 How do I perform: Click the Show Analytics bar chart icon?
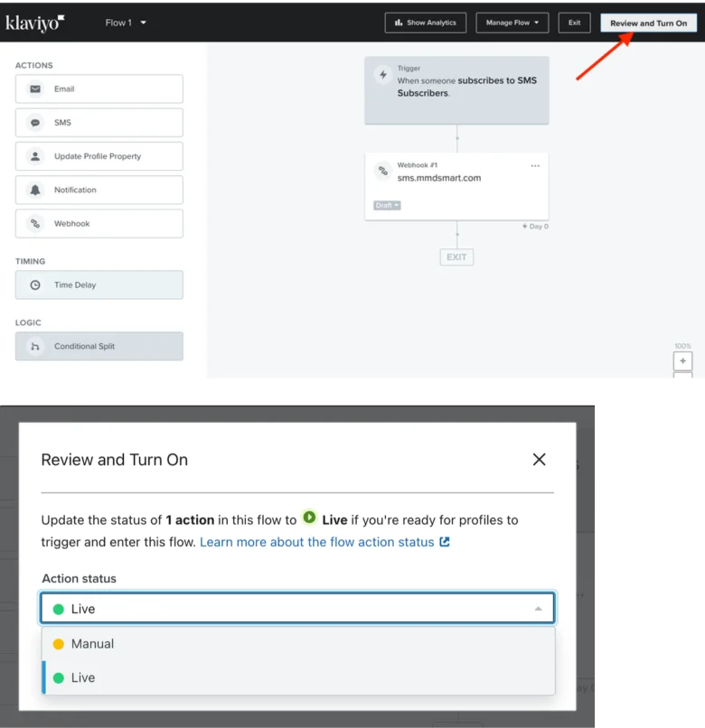tap(399, 23)
